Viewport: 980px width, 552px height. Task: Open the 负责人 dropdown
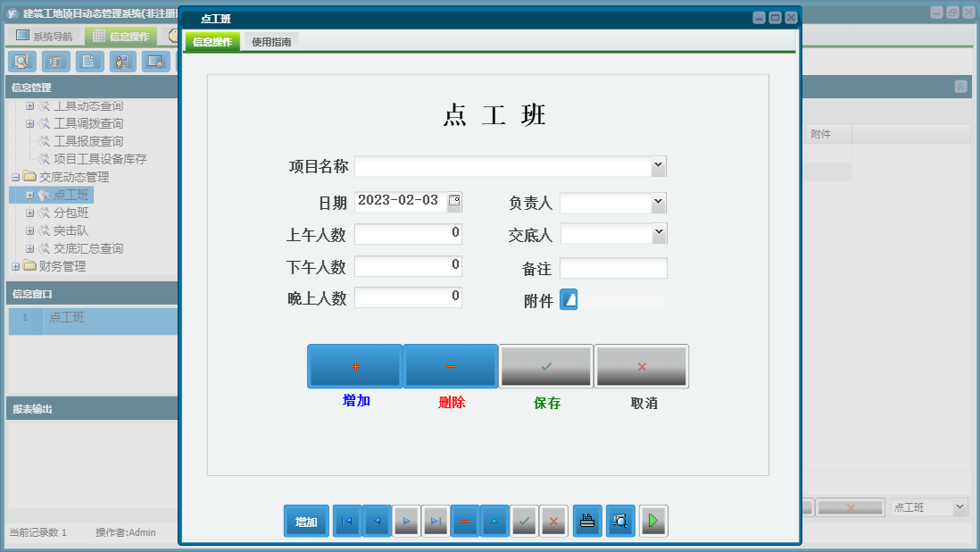(x=656, y=202)
